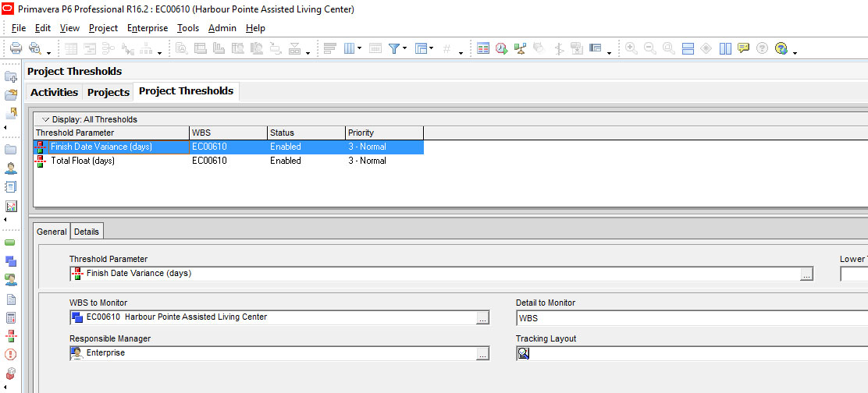The height and width of the screenshot is (393, 868).
Task: Browse for Threshold Parameter with ellipsis button
Action: coord(806,274)
